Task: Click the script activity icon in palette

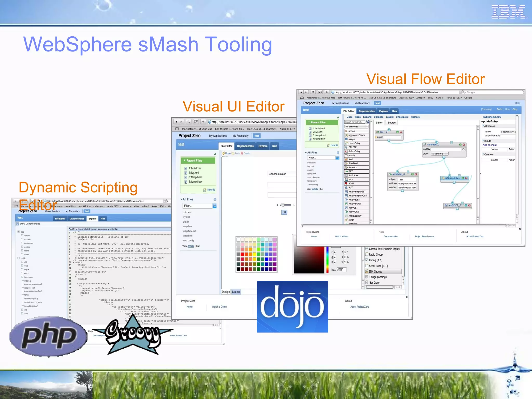Action: pyautogui.click(x=346, y=220)
